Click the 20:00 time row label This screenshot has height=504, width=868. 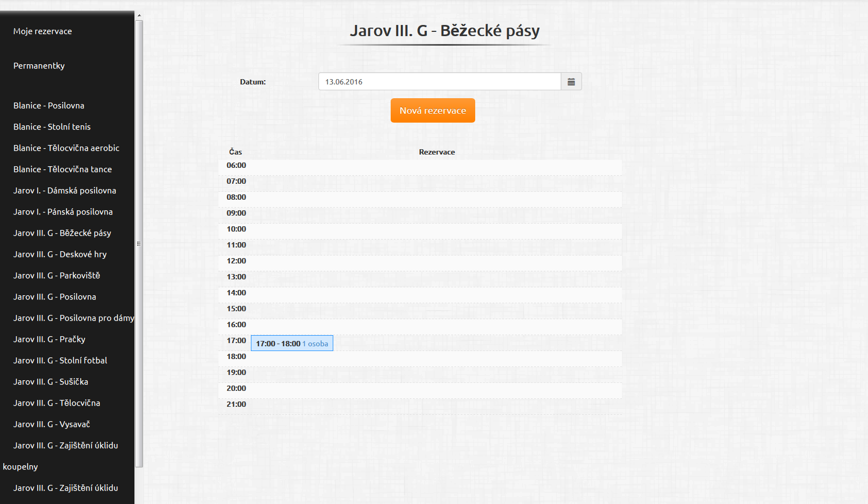[237, 388]
